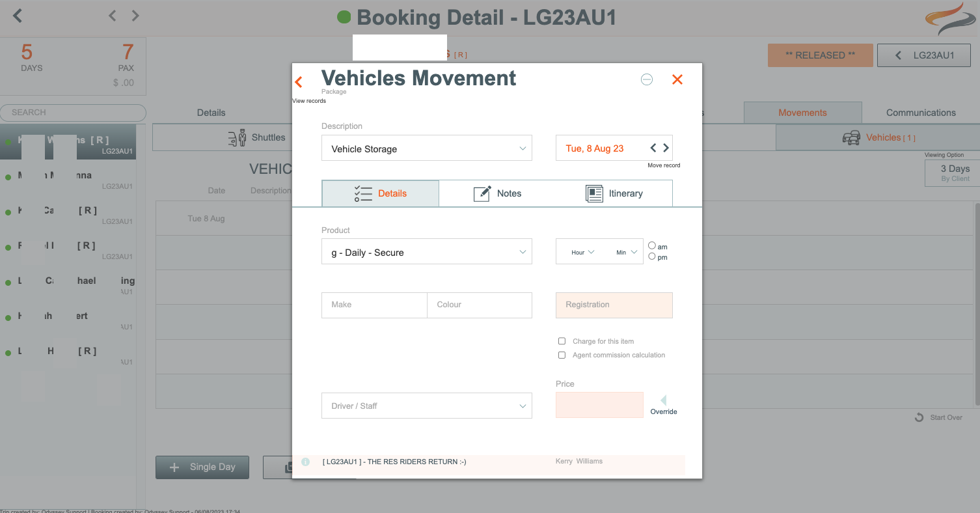Open the Communications tab
The height and width of the screenshot is (513, 980).
[x=921, y=113]
